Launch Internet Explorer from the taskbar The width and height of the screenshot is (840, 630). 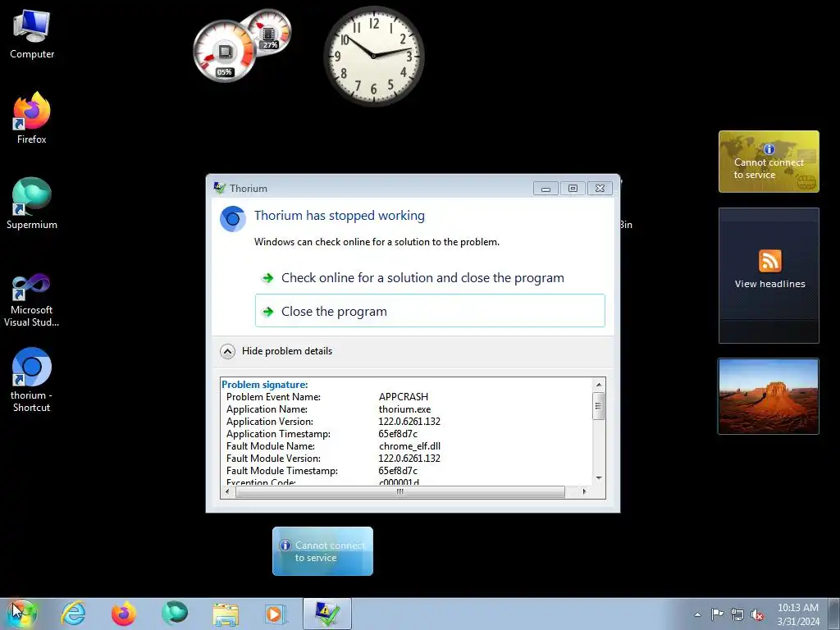73,614
